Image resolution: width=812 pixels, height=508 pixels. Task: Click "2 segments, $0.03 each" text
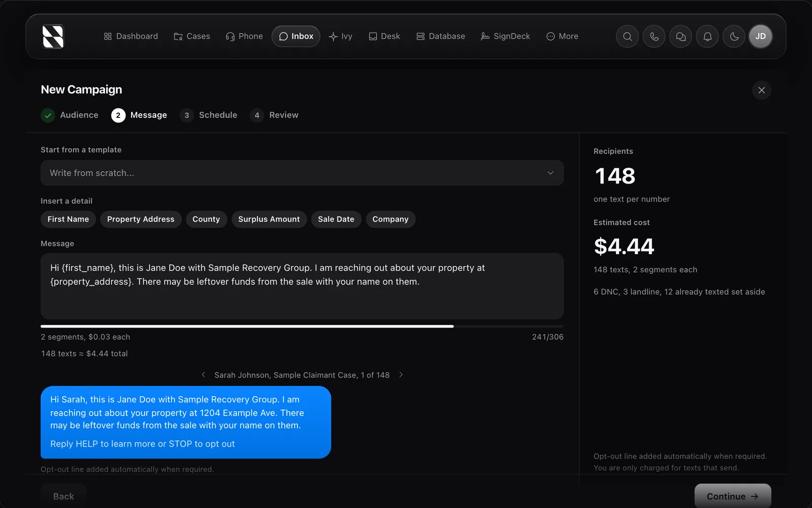(85, 337)
